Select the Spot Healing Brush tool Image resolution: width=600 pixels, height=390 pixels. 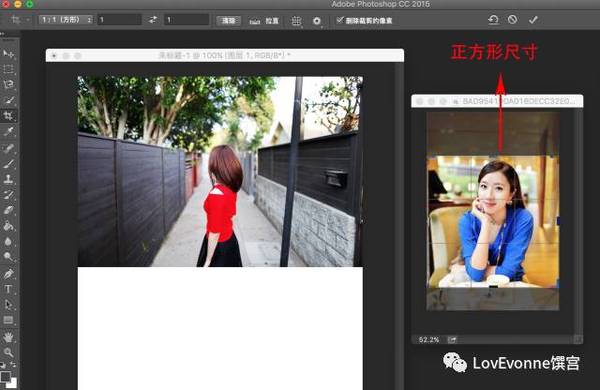pos(8,148)
